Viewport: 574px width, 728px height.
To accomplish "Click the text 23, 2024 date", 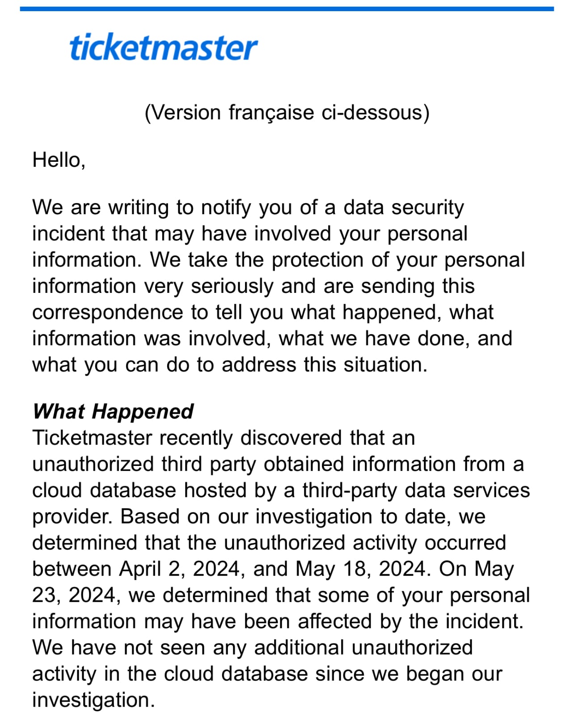I will (76, 595).
